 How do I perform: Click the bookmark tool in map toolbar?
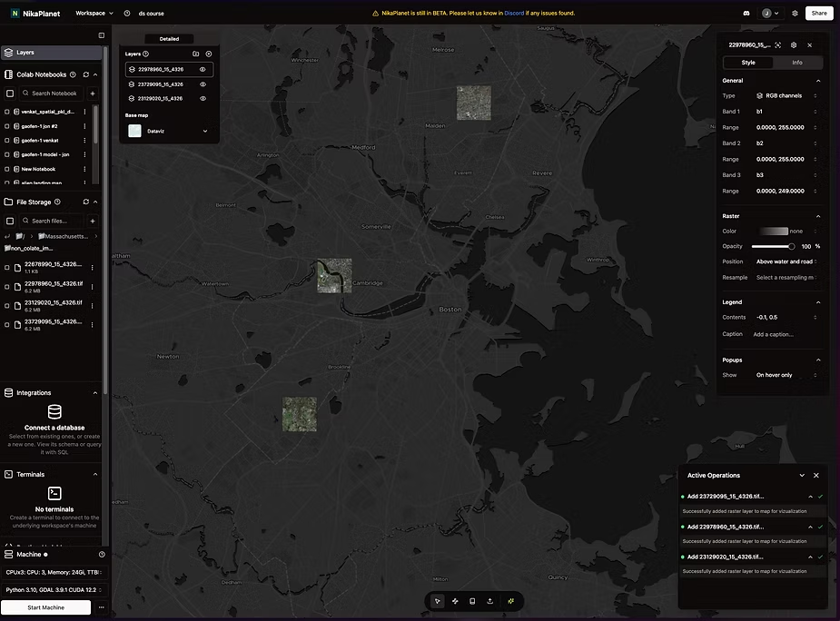tap(472, 601)
